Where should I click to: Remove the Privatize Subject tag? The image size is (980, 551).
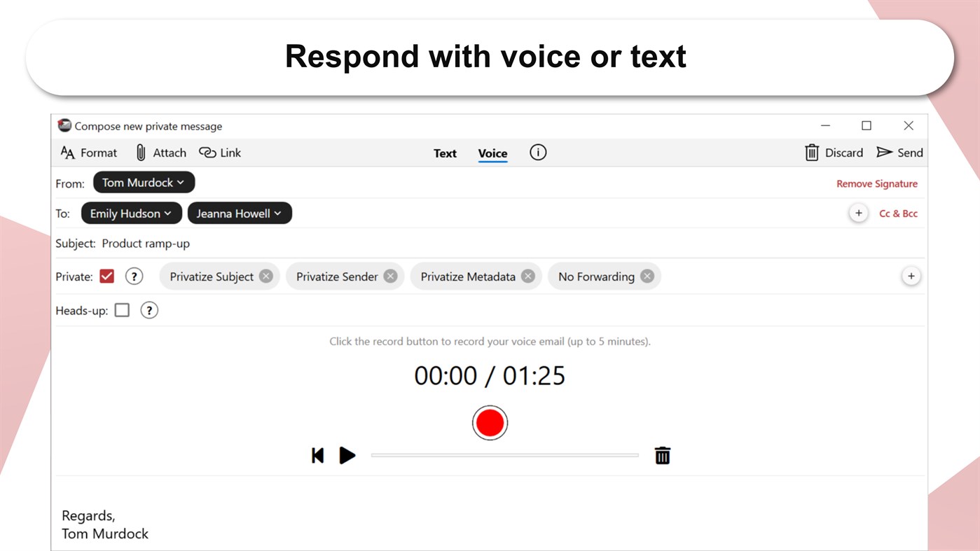tap(266, 276)
